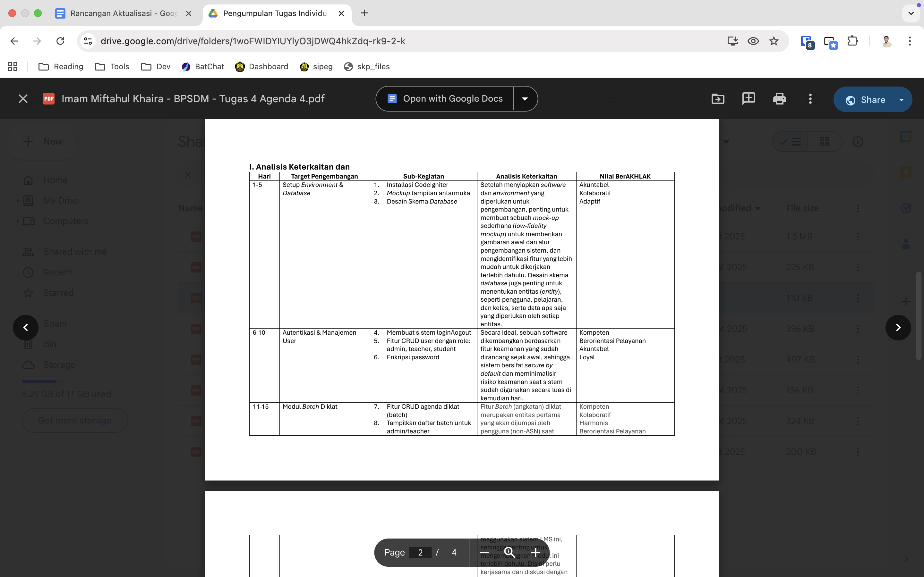Image resolution: width=924 pixels, height=577 pixels.
Task: Zoom in using the plus icon
Action: 535,552
